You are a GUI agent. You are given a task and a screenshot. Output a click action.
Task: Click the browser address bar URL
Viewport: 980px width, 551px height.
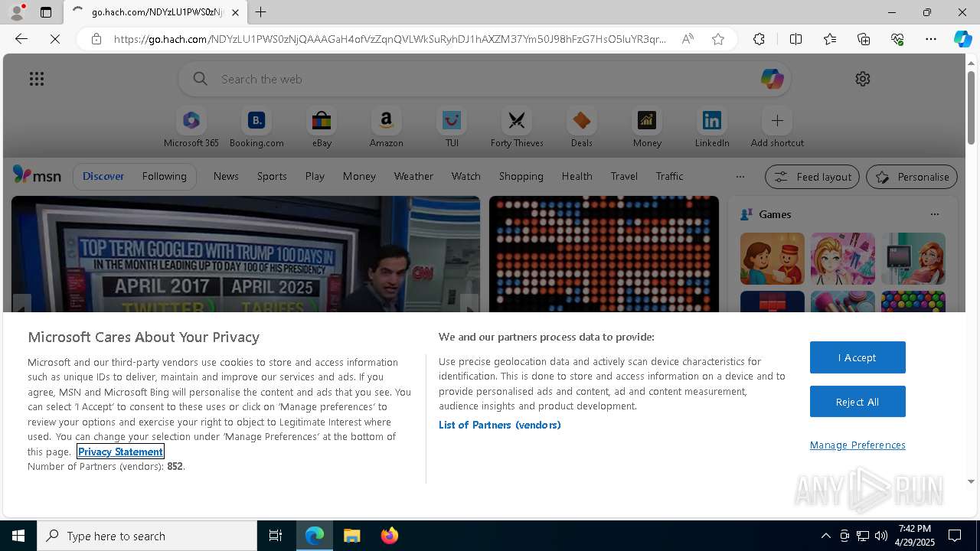(x=390, y=39)
